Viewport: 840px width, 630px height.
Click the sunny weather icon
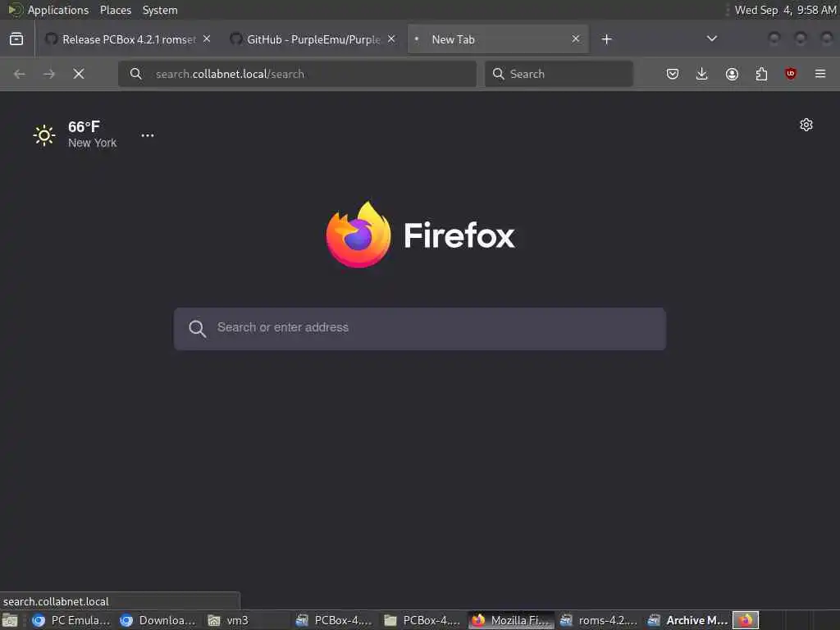click(x=44, y=135)
